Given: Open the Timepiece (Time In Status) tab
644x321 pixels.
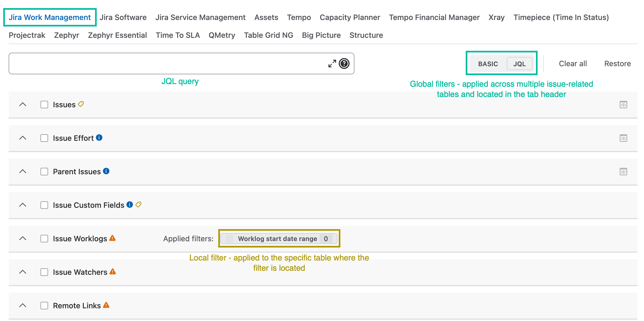Looking at the screenshot, I should [x=561, y=17].
